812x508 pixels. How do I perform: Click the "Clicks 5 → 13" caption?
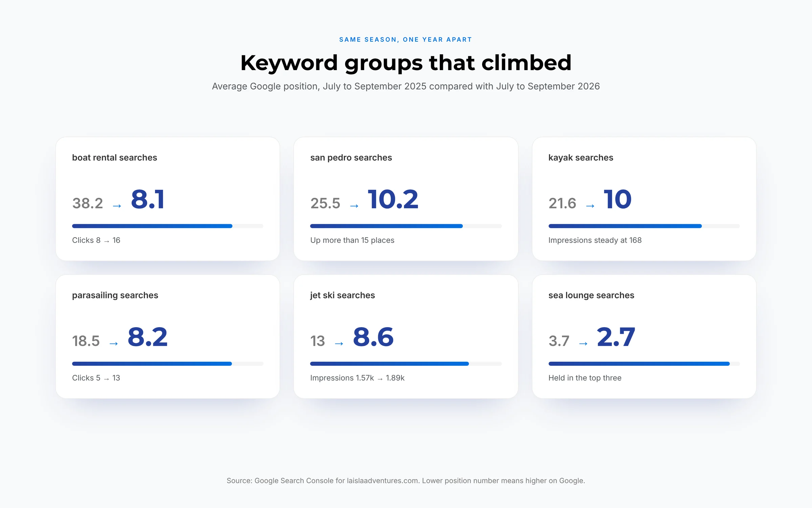pos(96,378)
